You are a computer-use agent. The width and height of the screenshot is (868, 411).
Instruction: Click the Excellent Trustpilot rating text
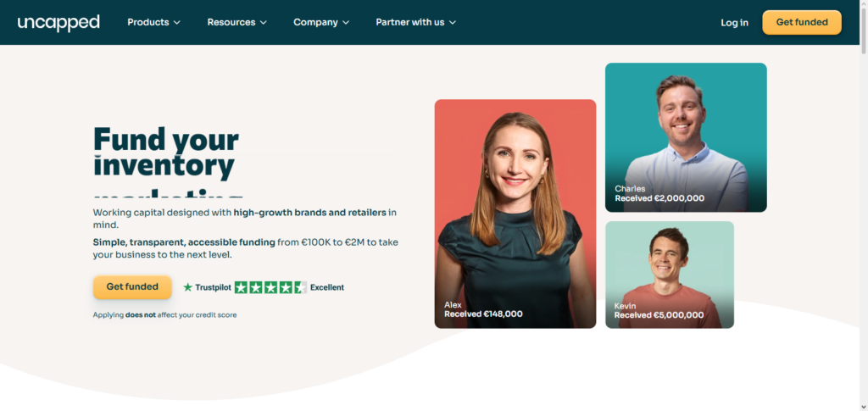[x=327, y=287]
